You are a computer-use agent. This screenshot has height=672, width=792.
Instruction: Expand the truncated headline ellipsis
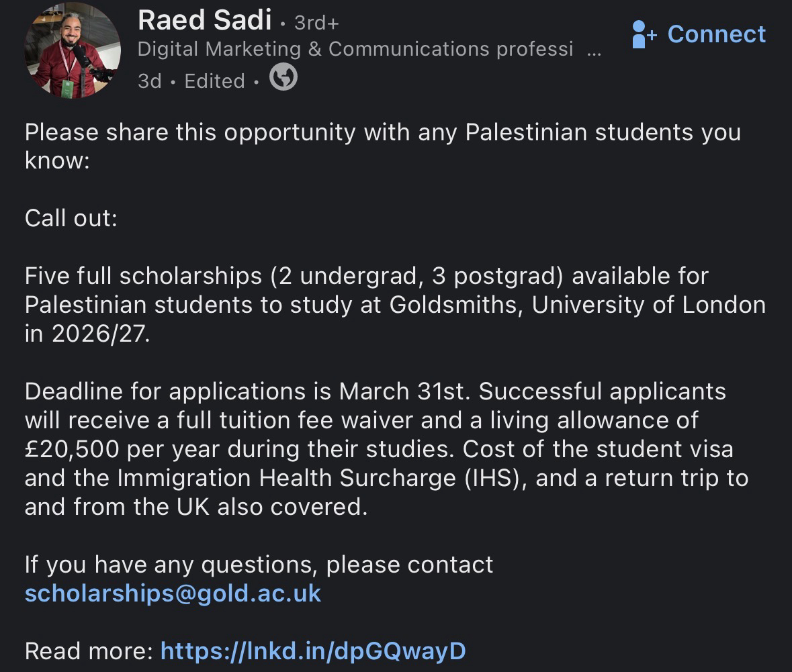point(594,50)
